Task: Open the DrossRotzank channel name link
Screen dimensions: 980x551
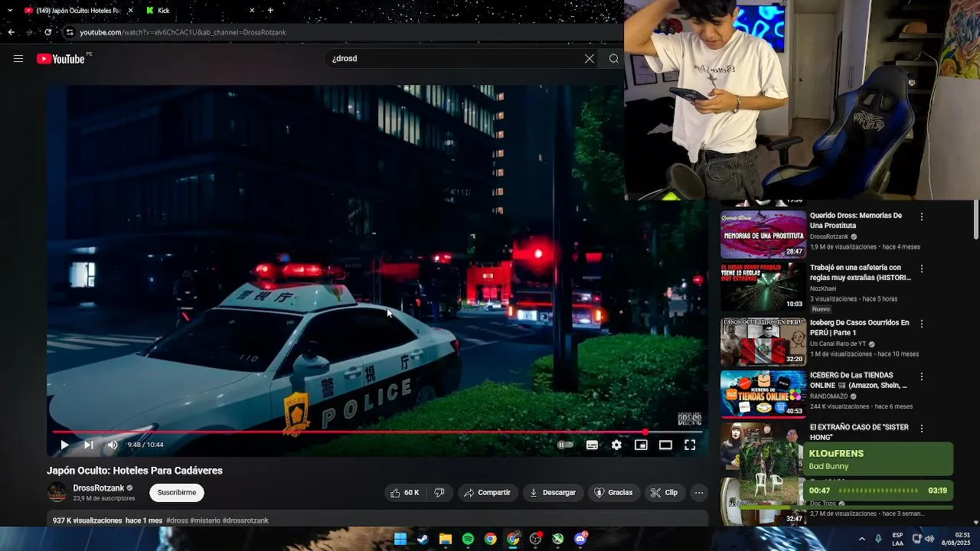Action: click(x=99, y=488)
